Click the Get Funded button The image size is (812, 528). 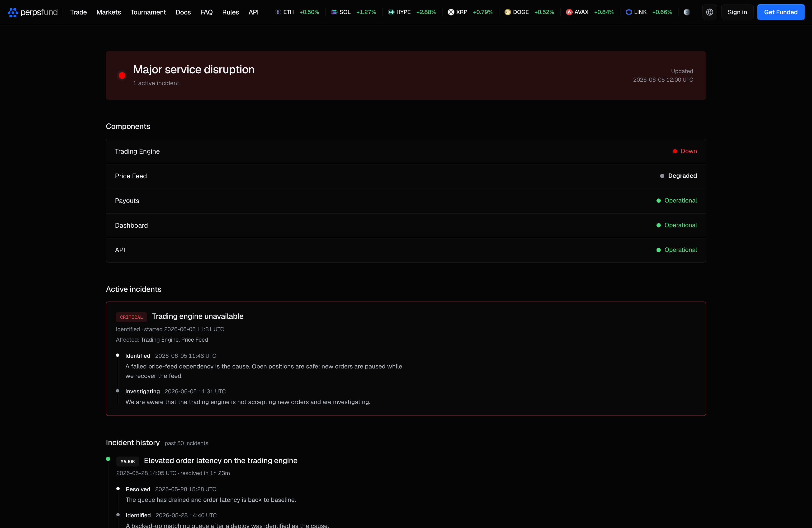click(x=781, y=12)
